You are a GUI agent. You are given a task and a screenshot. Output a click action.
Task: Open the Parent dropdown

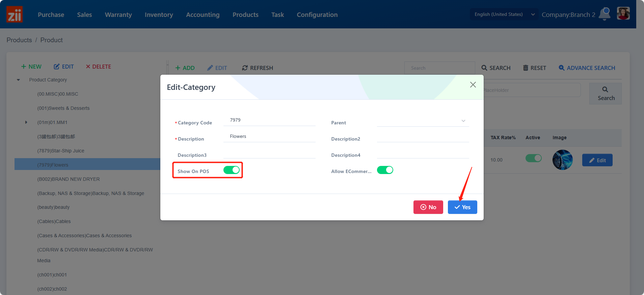tap(423, 121)
